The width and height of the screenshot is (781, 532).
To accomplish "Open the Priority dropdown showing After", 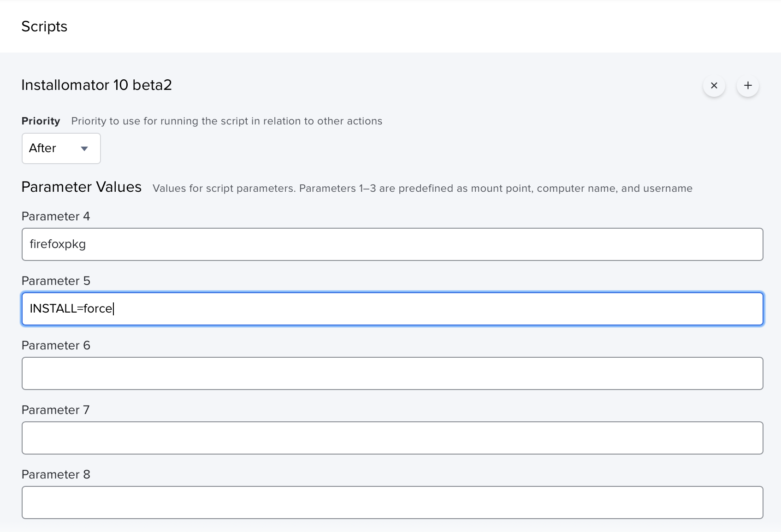I will (61, 148).
